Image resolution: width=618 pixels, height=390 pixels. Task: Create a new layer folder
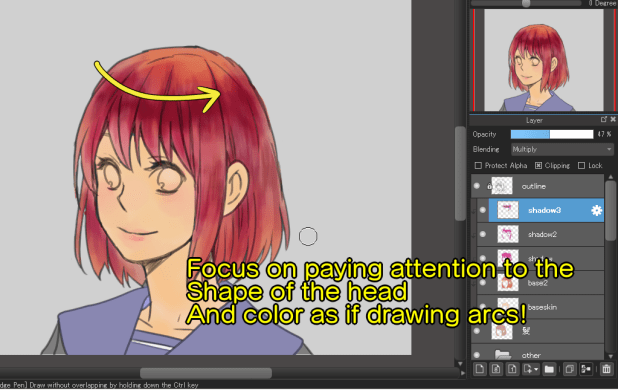(549, 370)
